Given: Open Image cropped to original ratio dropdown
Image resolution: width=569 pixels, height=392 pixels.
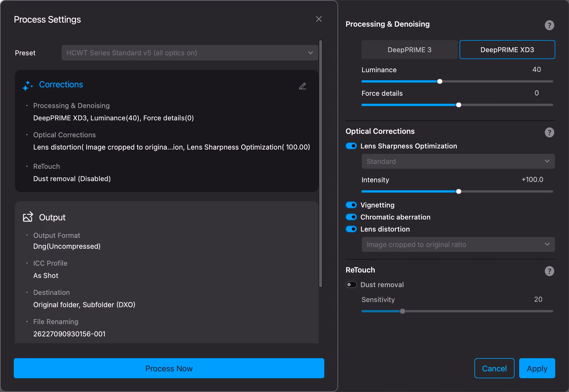Looking at the screenshot, I should coord(458,244).
